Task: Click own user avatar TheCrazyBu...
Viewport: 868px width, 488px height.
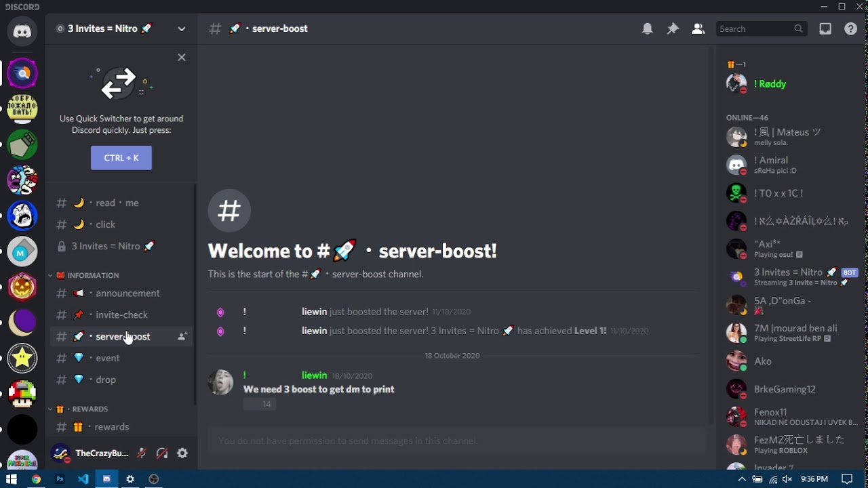Action: pyautogui.click(x=61, y=453)
